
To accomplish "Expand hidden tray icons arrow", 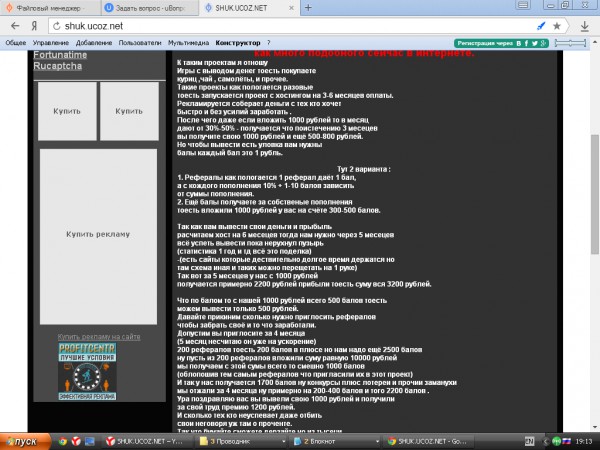I will point(546,442).
